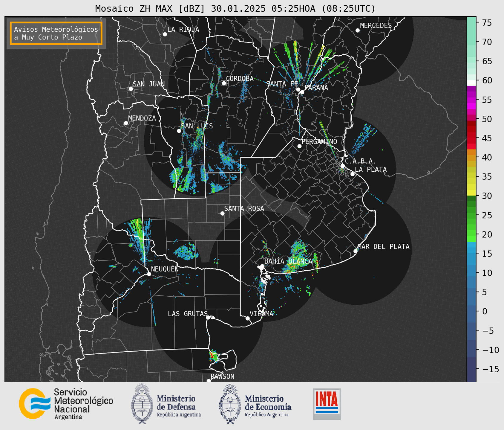
Task: Click the Servicio Meteorológico Nacional Argentina text
Action: pos(84,404)
